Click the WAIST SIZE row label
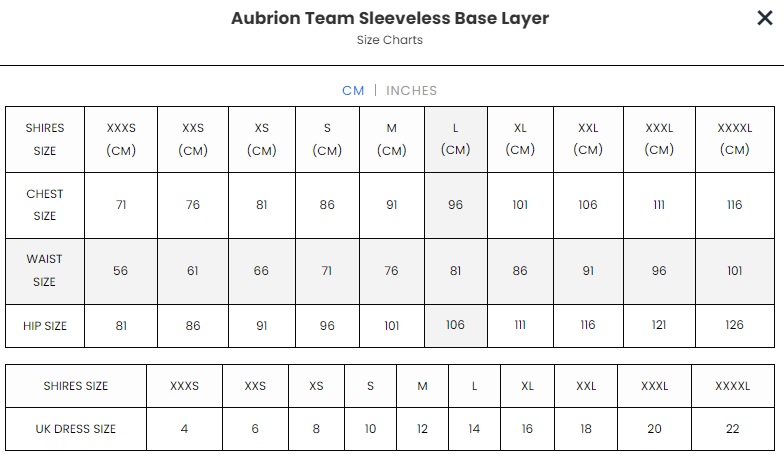The image size is (784, 455). pos(45,270)
